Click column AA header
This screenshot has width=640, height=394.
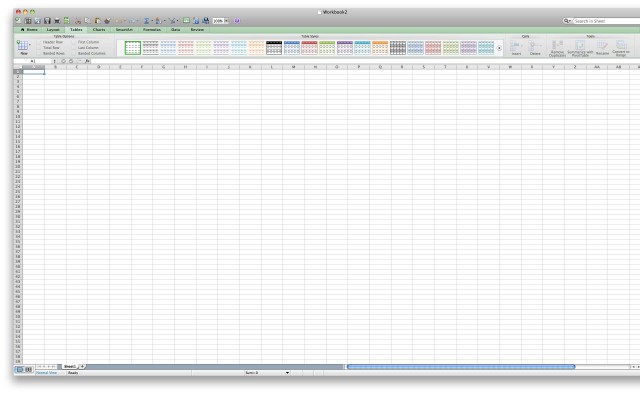597,67
